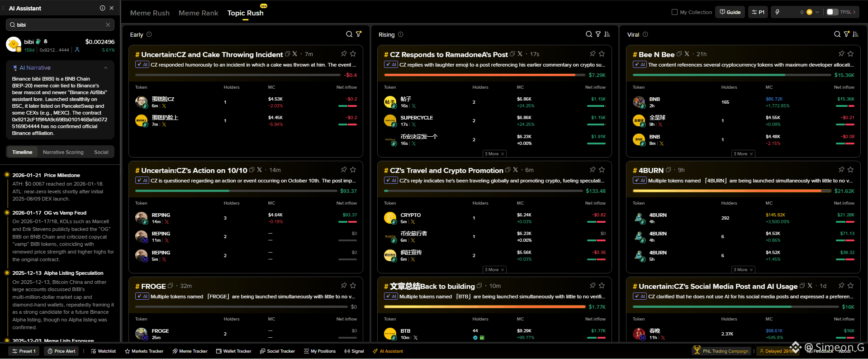Star the Bee N Bee topic
This screenshot has width=868, height=359.
[x=850, y=54]
